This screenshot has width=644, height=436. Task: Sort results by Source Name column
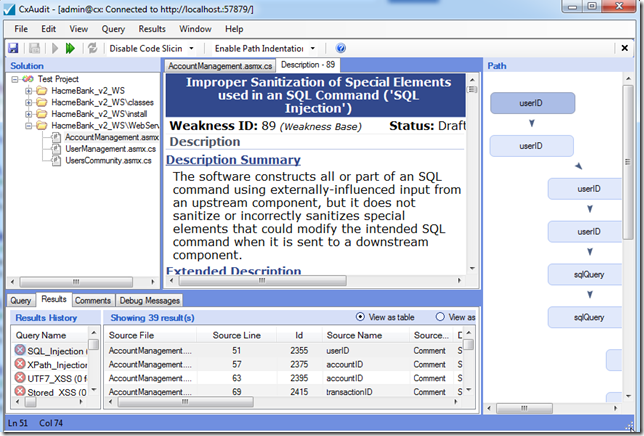[x=366, y=335]
